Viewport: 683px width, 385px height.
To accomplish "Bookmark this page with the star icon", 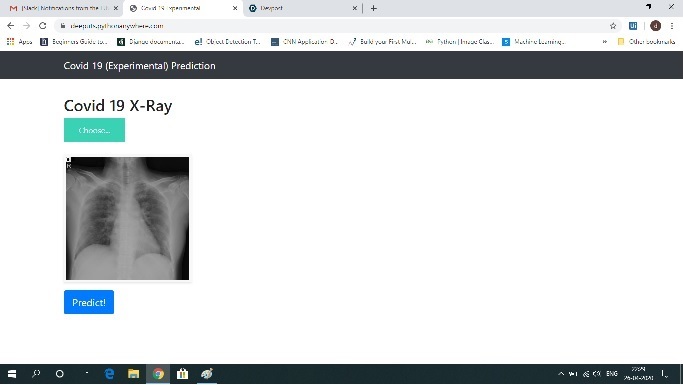I will click(x=613, y=26).
